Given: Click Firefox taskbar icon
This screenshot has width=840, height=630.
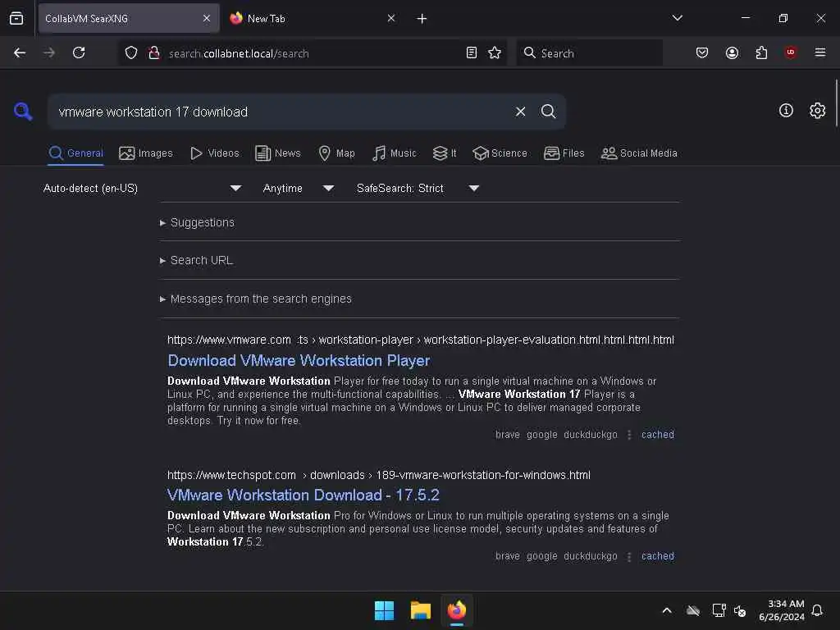Looking at the screenshot, I should point(456,610).
